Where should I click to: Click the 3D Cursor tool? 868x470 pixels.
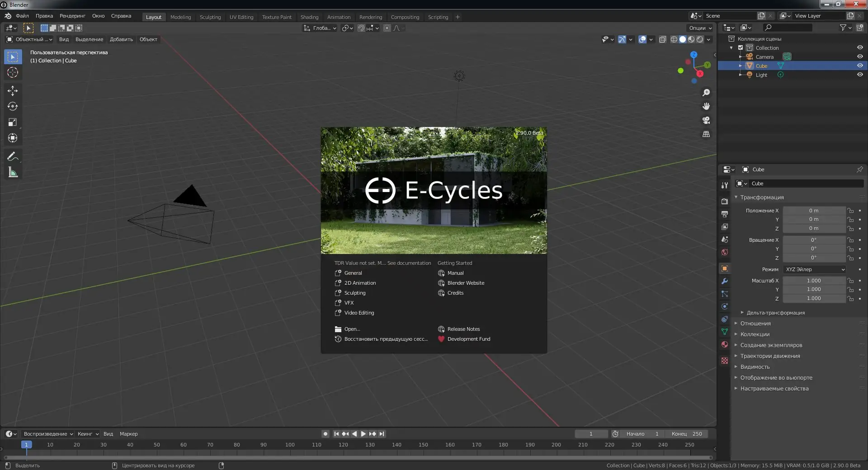point(13,72)
